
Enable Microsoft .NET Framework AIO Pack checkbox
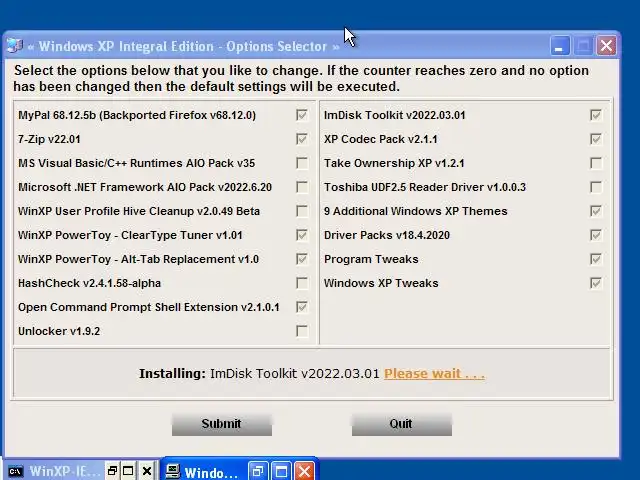click(302, 187)
